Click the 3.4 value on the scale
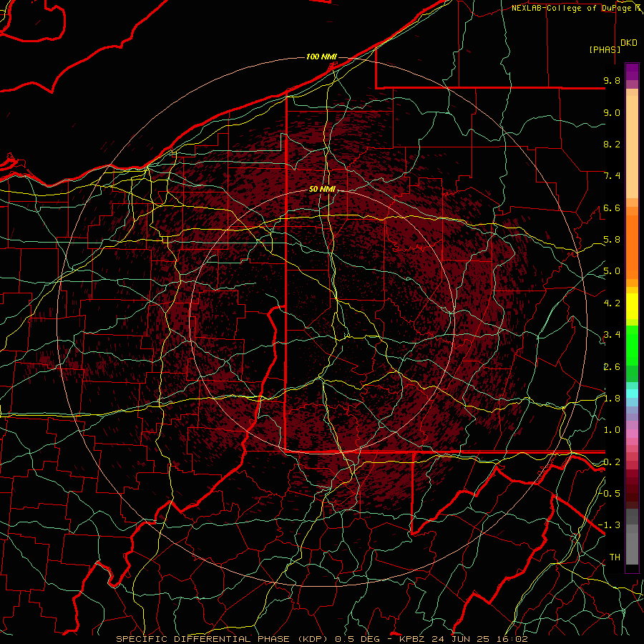This screenshot has width=644, height=644. point(612,335)
